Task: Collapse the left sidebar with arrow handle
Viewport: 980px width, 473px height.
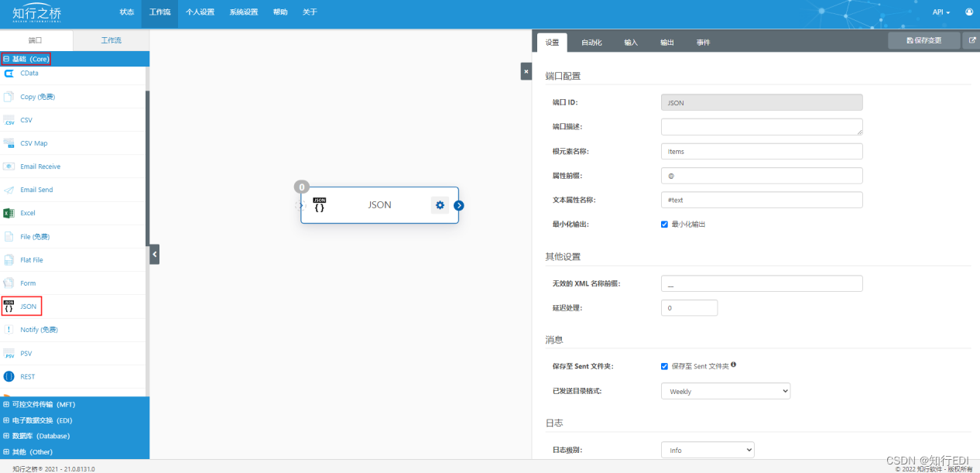Action: pyautogui.click(x=154, y=254)
